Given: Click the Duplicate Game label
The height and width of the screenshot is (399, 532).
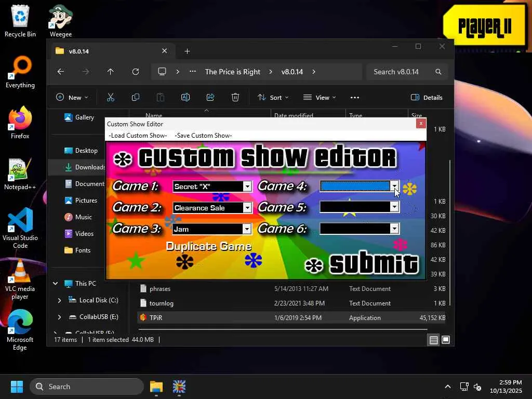Looking at the screenshot, I should 208,246.
